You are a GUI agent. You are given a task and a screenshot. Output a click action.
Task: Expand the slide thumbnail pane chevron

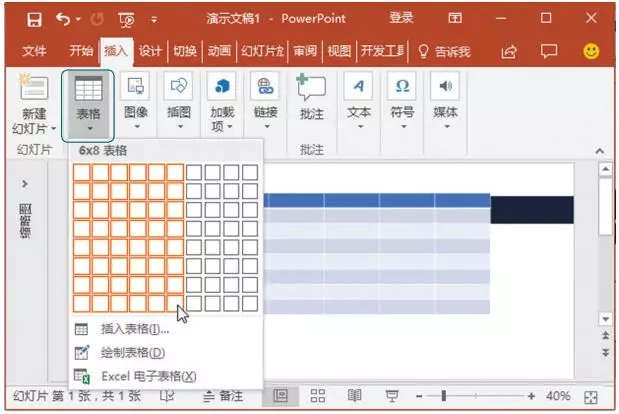24,184
